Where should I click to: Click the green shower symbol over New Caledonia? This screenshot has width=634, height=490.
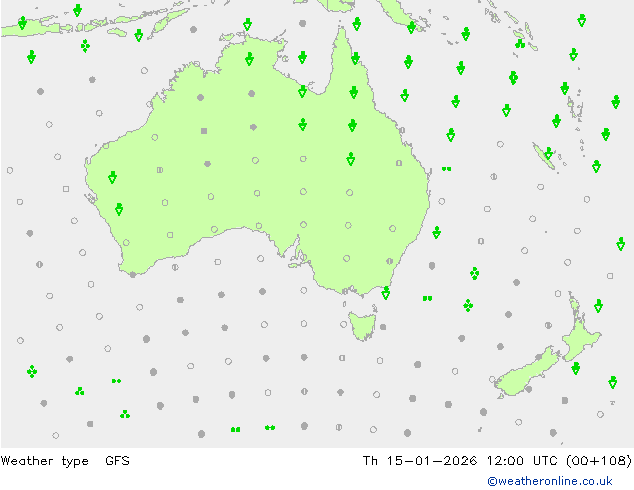548,154
